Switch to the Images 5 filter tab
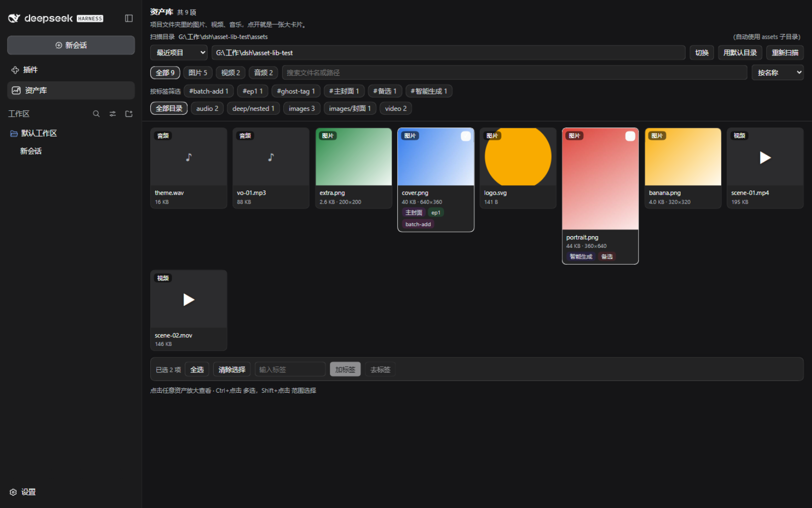The height and width of the screenshot is (508, 812). [198, 73]
